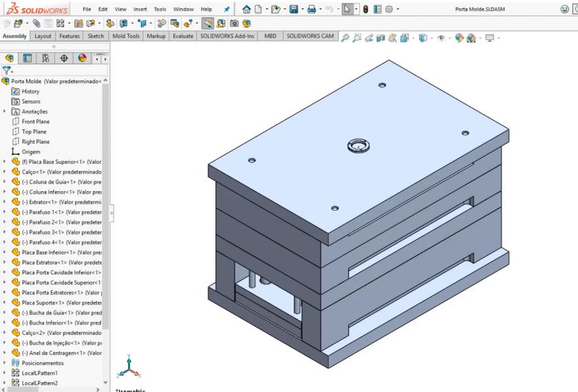Open the DisplayManager color sphere icon
The image size is (578, 392).
82,58
